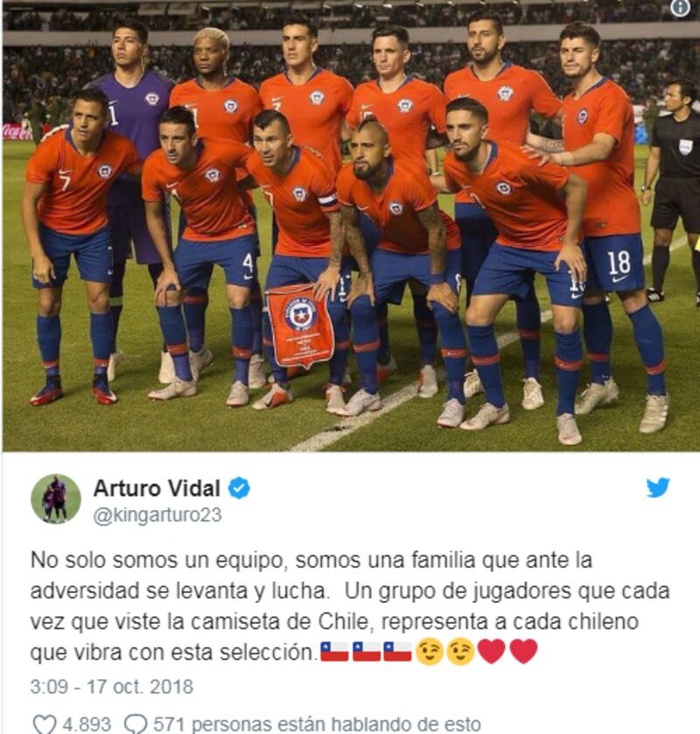Screen dimensions: 700x734
Task: Click the first Chile flag emoji
Action: [334, 652]
